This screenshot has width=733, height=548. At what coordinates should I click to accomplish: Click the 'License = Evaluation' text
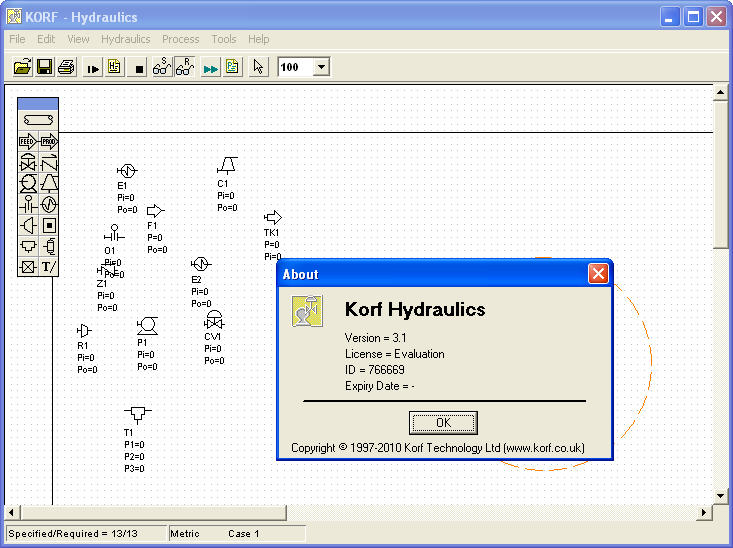(395, 354)
